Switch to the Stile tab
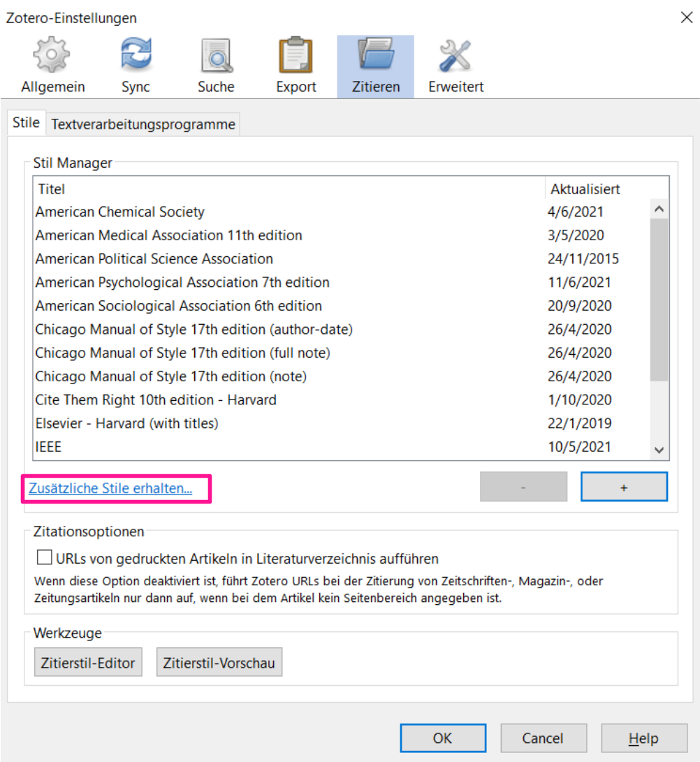 27,122
